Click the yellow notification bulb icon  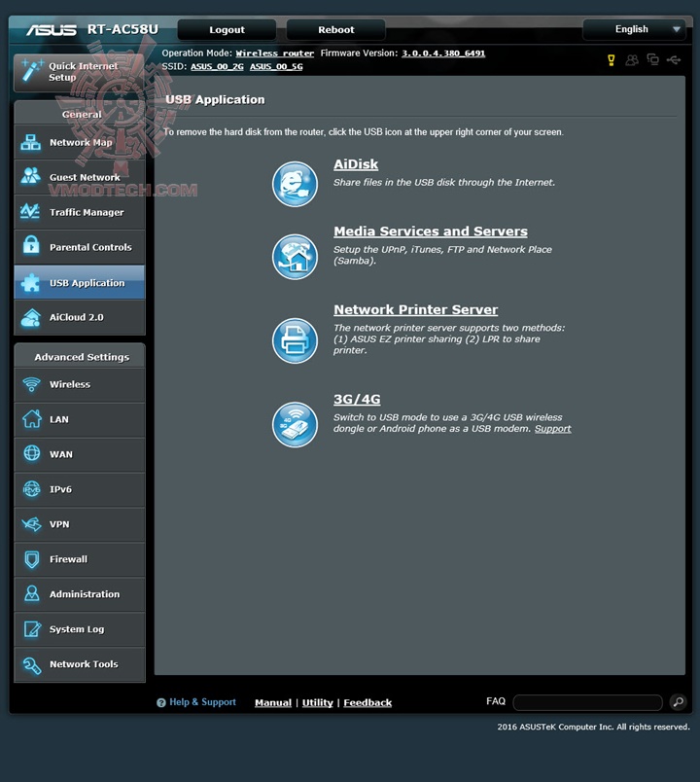coord(612,60)
